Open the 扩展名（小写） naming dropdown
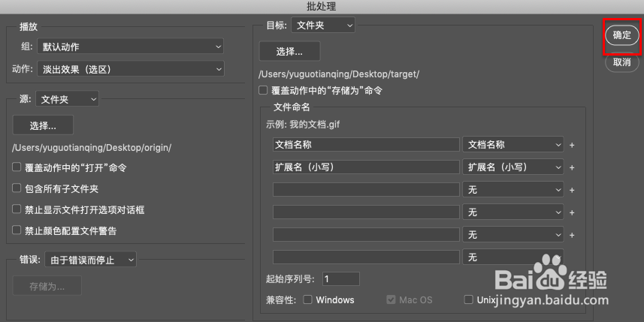644x322 pixels. pyautogui.click(x=513, y=167)
